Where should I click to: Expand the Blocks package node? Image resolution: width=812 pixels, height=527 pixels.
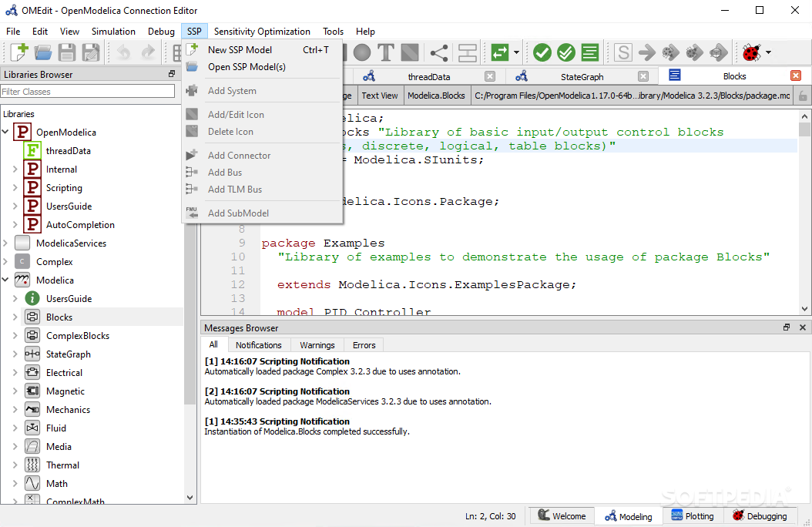[15, 317]
